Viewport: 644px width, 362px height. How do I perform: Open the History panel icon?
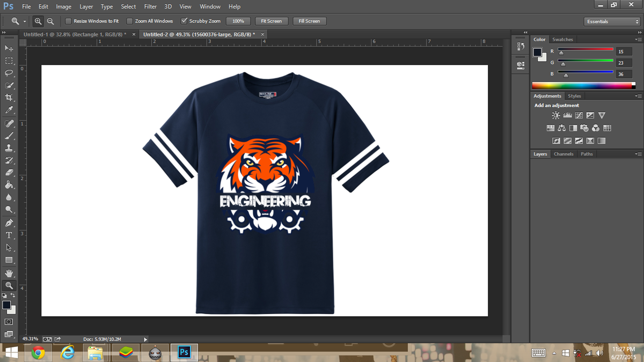tap(520, 48)
